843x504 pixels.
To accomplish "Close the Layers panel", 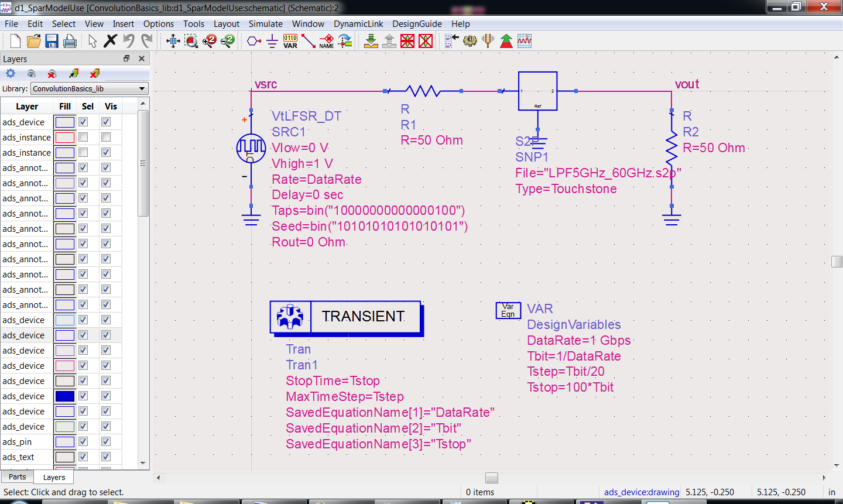I will click(x=142, y=59).
